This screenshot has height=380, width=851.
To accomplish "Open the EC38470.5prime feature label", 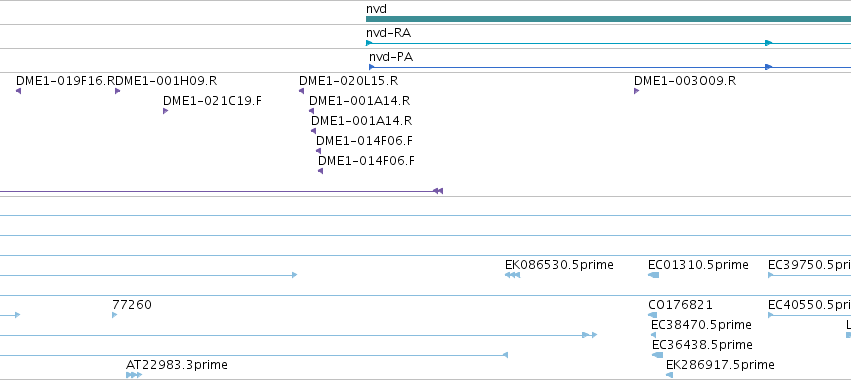I will 701,325.
